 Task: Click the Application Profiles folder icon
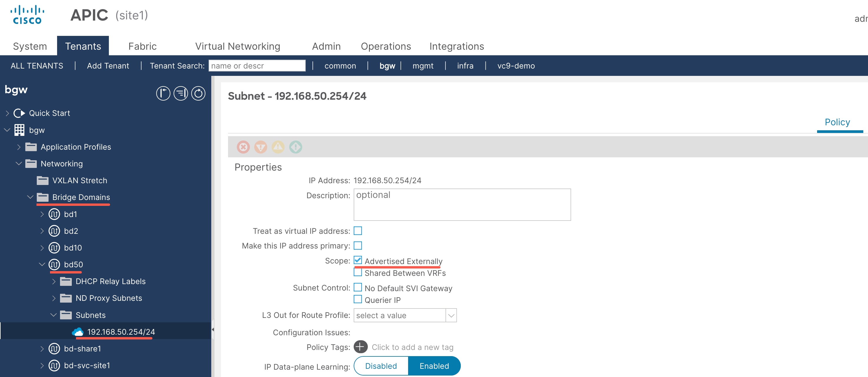pos(31,147)
